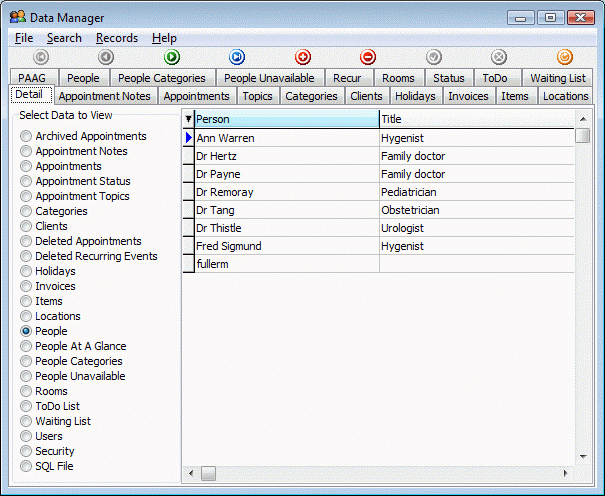Screen dimensions: 605x496
Task: Select the Appointment Topics radio button
Action: pos(26,196)
